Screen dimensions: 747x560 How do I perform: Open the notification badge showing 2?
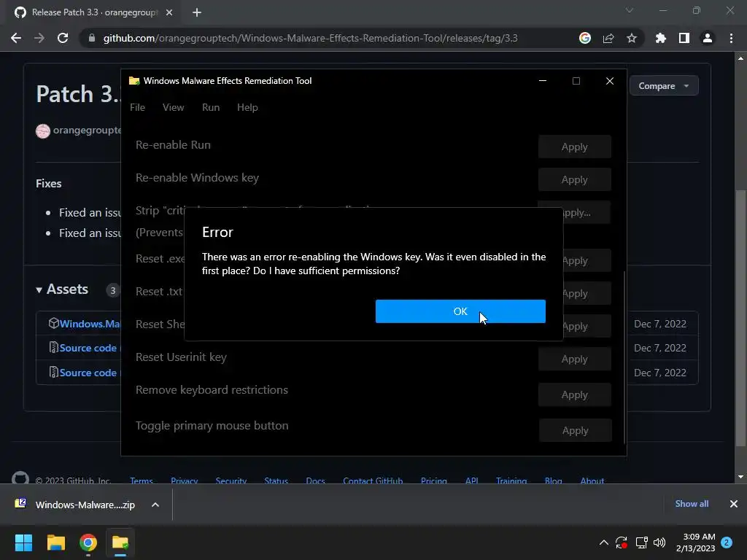tap(727, 542)
